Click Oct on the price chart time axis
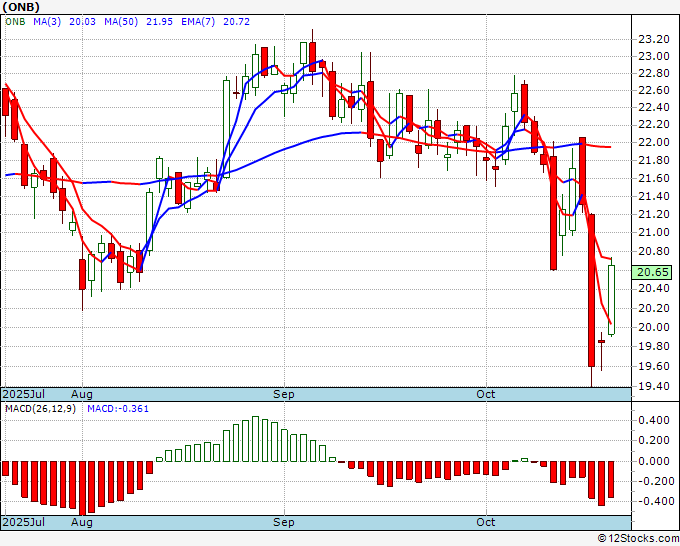This screenshot has width=680, height=546. [x=485, y=394]
